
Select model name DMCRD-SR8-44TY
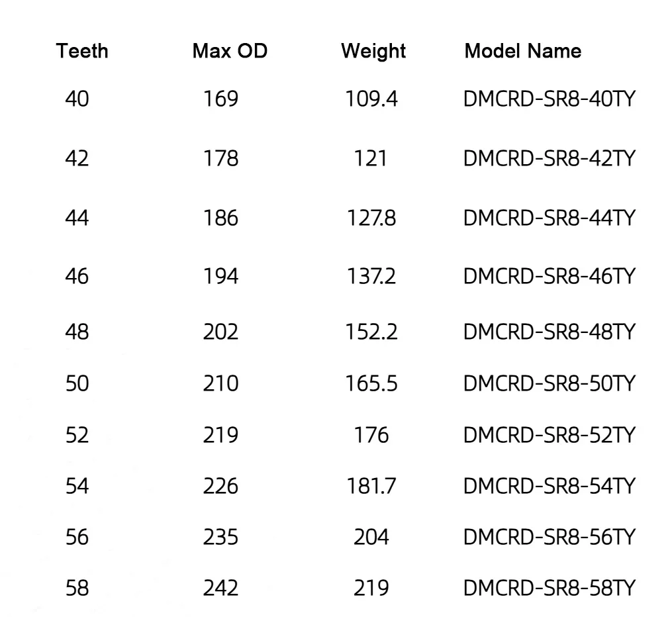pyautogui.click(x=549, y=218)
